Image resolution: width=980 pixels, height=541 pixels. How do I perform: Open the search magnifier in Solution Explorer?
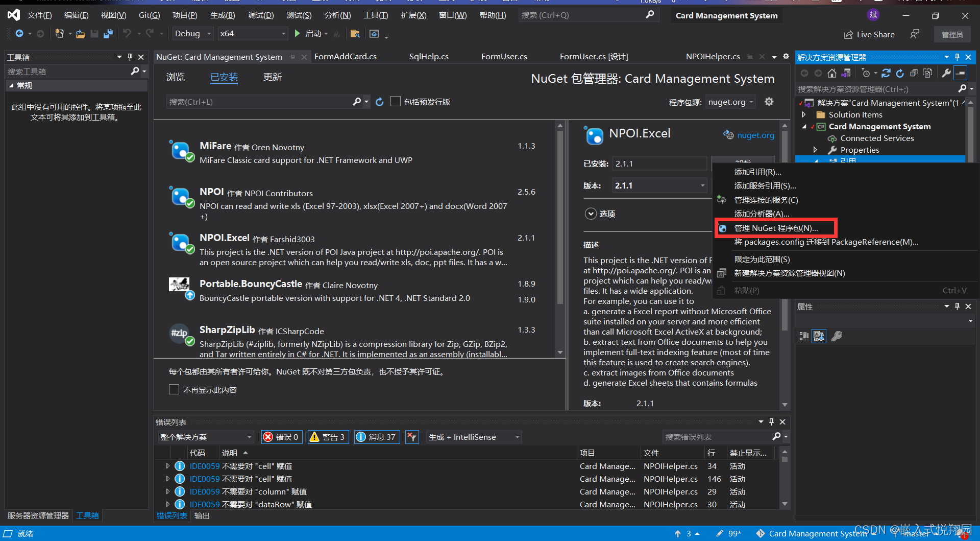tap(964, 88)
